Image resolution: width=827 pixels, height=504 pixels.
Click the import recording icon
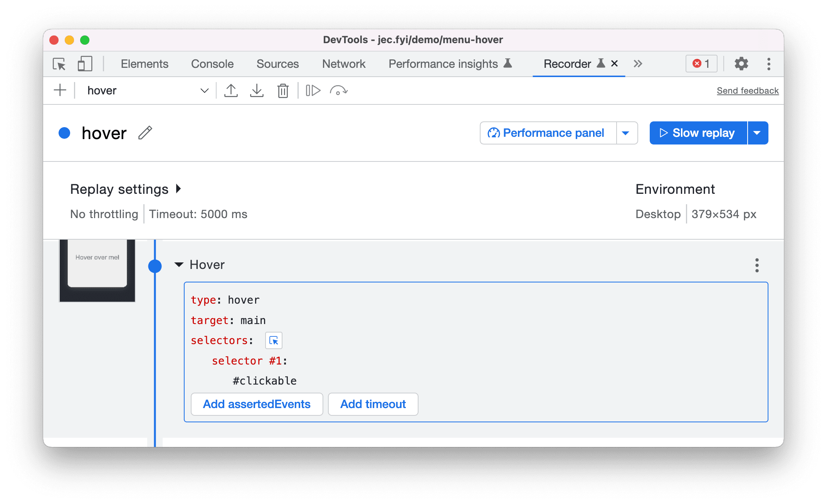[256, 90]
